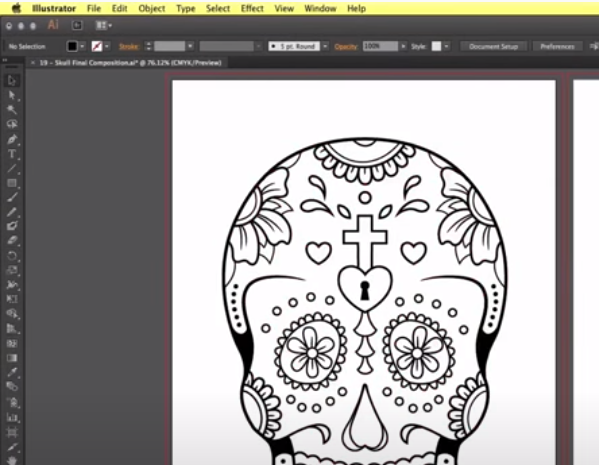
Task: Select the Rectangle tool
Action: click(11, 183)
